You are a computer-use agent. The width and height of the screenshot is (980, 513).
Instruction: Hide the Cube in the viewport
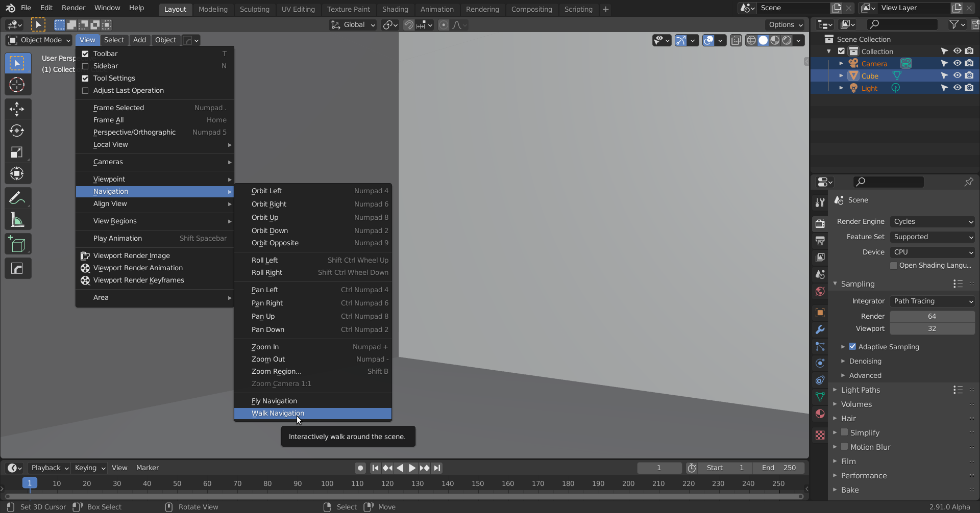tap(957, 75)
